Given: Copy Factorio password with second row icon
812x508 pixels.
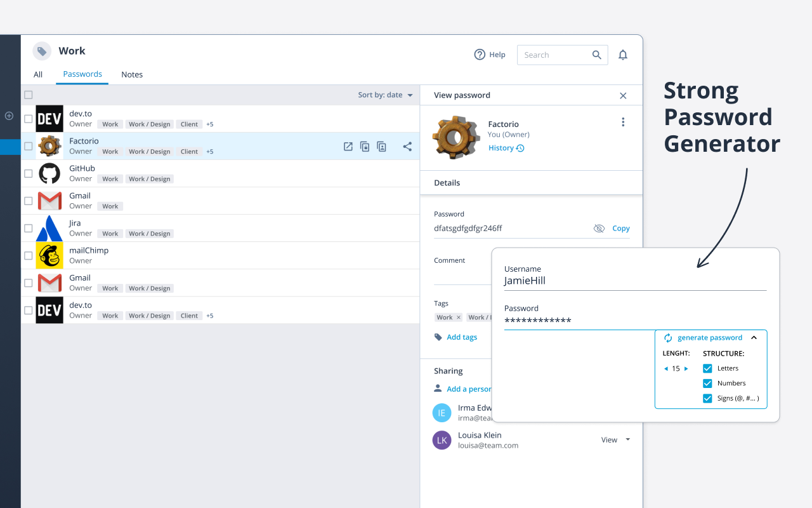Looking at the screenshot, I should click(365, 147).
